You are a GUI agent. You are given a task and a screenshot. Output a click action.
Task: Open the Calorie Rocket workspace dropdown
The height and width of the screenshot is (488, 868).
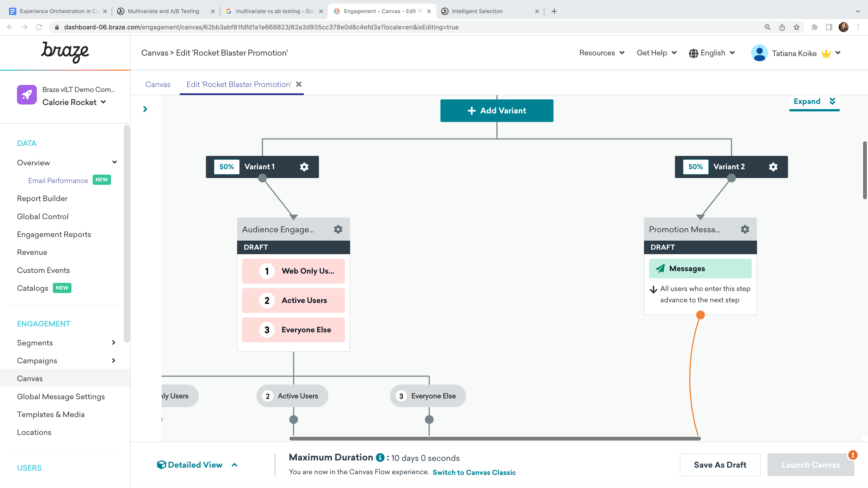pos(103,102)
